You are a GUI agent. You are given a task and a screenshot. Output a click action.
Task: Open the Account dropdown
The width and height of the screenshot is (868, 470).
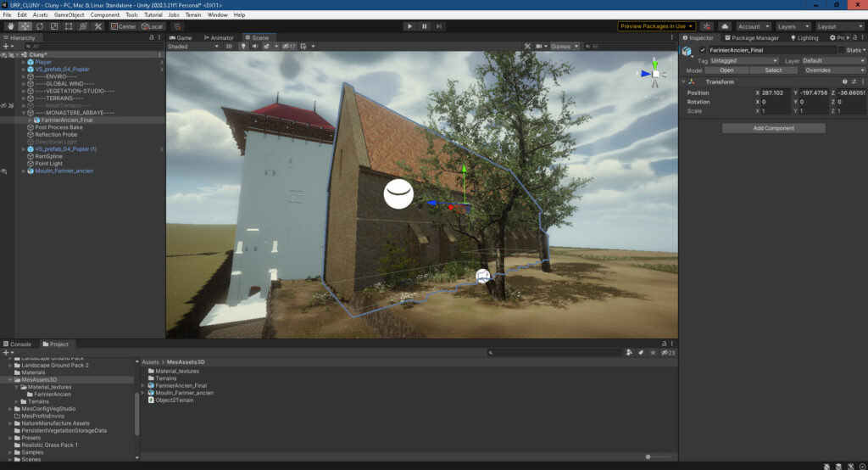tap(754, 26)
